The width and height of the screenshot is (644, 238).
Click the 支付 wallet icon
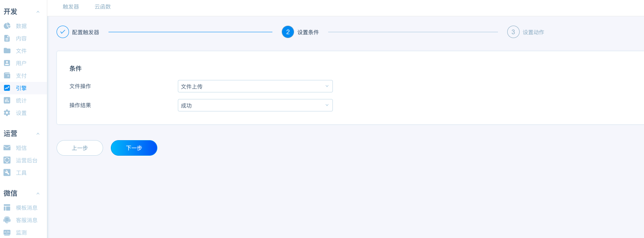(7, 76)
